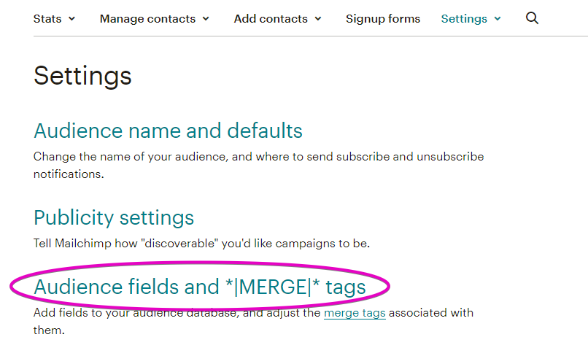Image resolution: width=588 pixels, height=364 pixels.
Task: Click the word them ending the description
Action: coord(49,330)
